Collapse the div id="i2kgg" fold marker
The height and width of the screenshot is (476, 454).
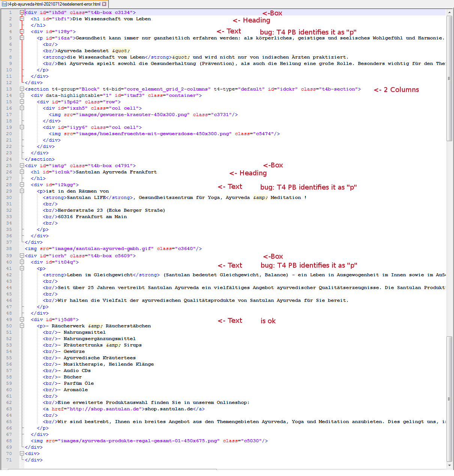pos(22,185)
